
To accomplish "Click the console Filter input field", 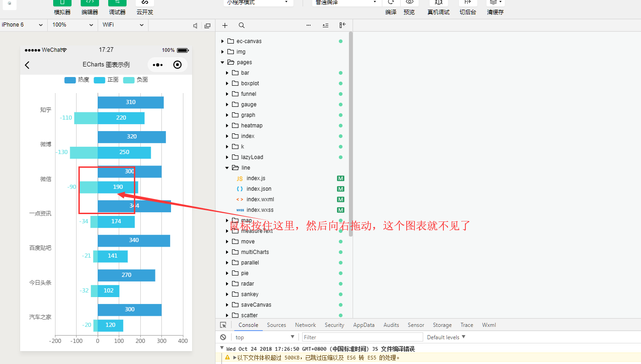I will pos(362,337).
